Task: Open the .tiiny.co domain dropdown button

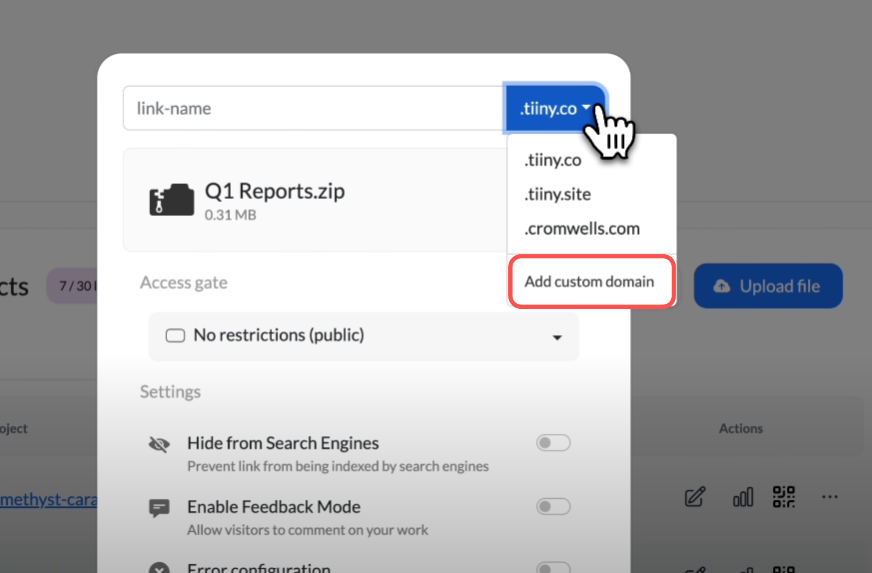Action: (x=555, y=108)
